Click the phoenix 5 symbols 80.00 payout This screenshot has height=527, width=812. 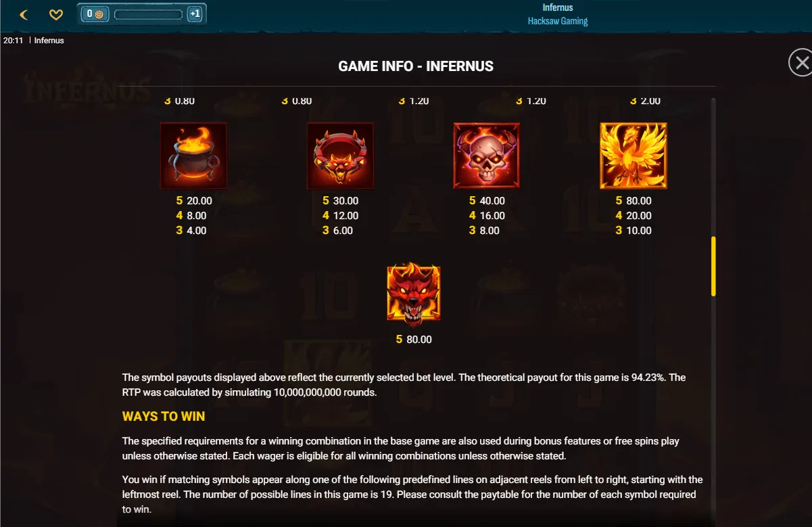634,201
